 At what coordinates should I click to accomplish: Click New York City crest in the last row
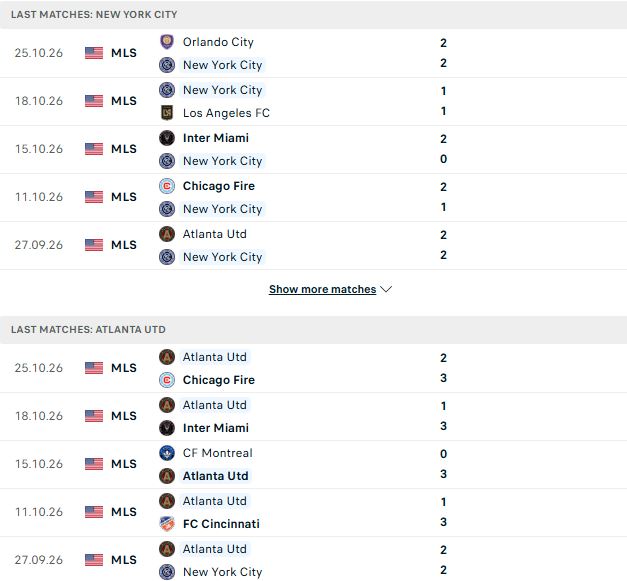pyautogui.click(x=167, y=572)
